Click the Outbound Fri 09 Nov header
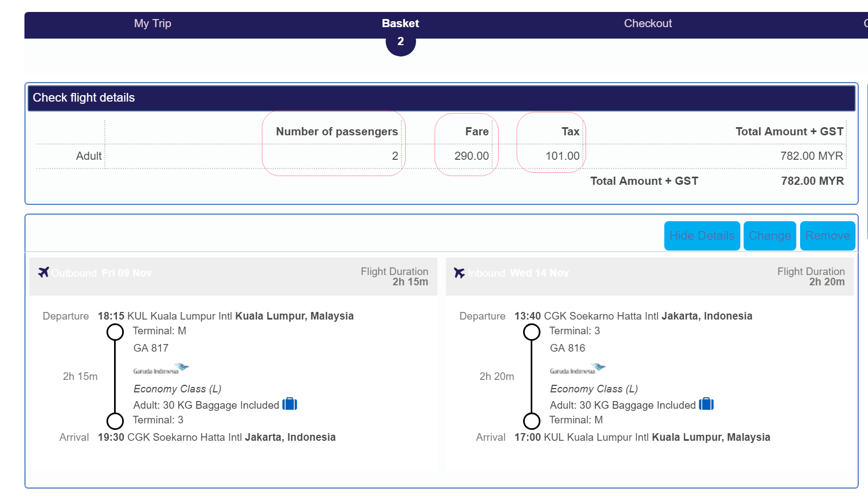This screenshot has width=868, height=500. [x=102, y=273]
